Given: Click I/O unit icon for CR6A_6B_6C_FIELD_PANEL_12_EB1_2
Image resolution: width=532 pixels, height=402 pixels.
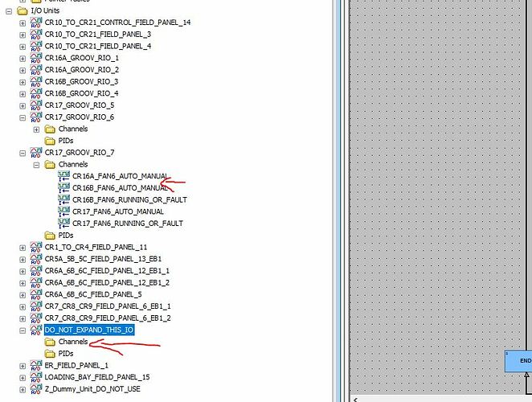Looking at the screenshot, I should [36, 282].
